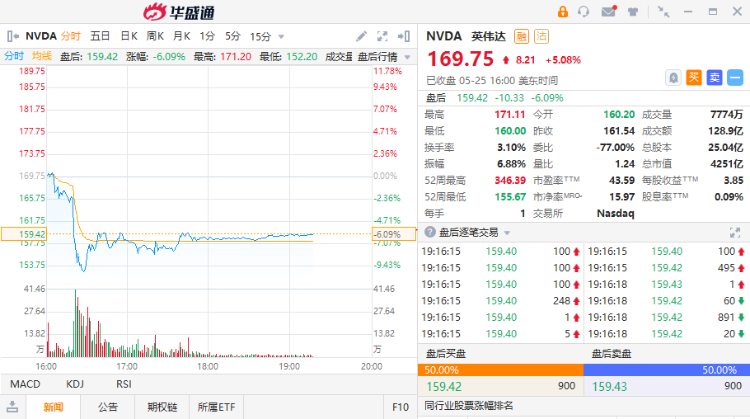The height and width of the screenshot is (419, 750).
Task: Click the tick trade with volume 495
Action: pyautogui.click(x=665, y=268)
